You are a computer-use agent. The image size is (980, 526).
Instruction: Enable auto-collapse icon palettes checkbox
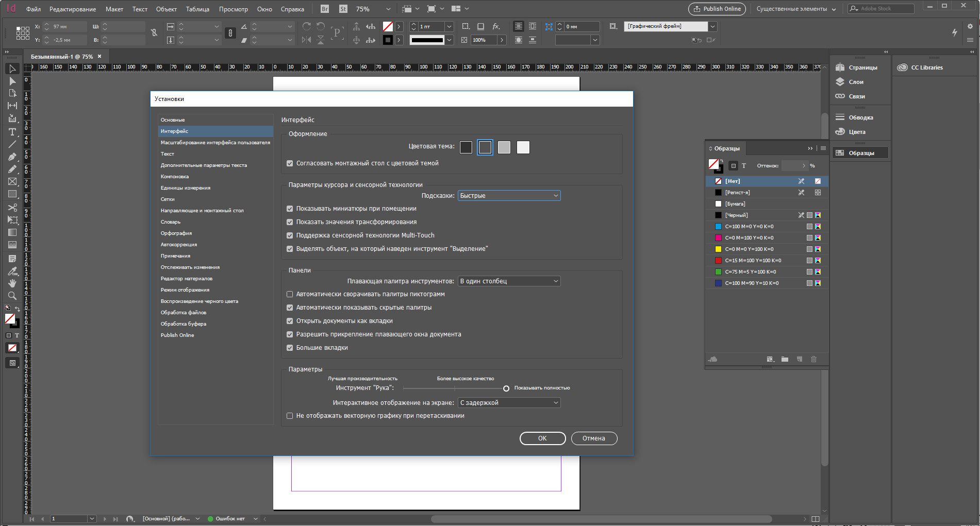(290, 294)
